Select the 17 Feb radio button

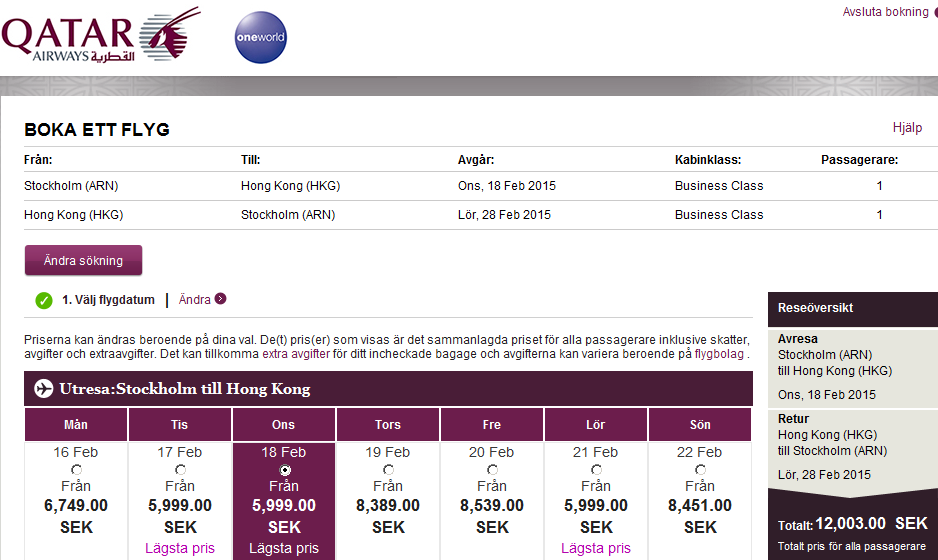tap(180, 470)
